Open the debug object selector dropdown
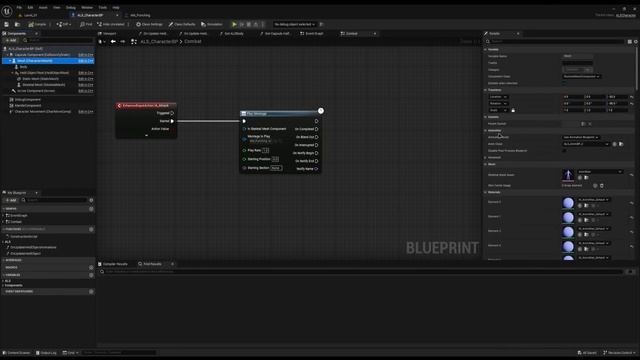Viewport: 640px width, 360px height. pos(295,24)
